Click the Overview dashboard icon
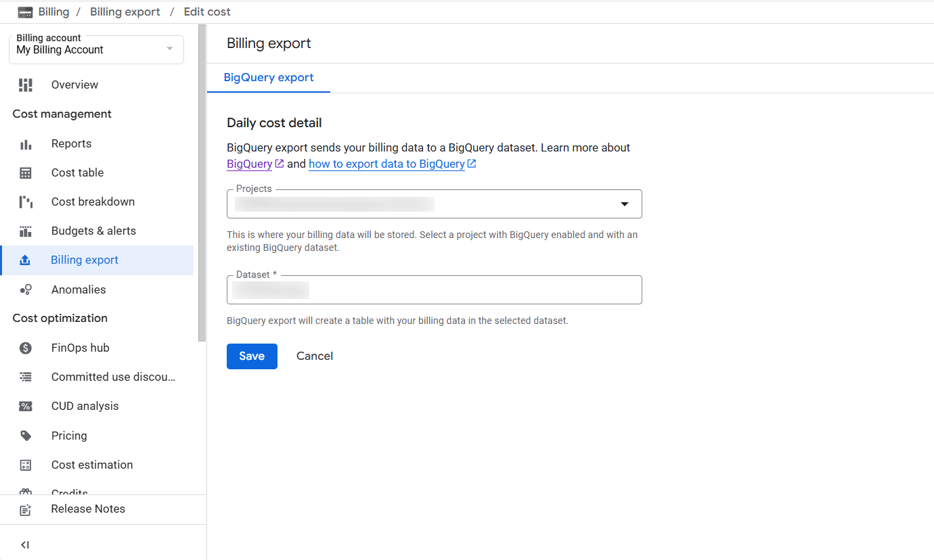The width and height of the screenshot is (934, 560). (26, 85)
